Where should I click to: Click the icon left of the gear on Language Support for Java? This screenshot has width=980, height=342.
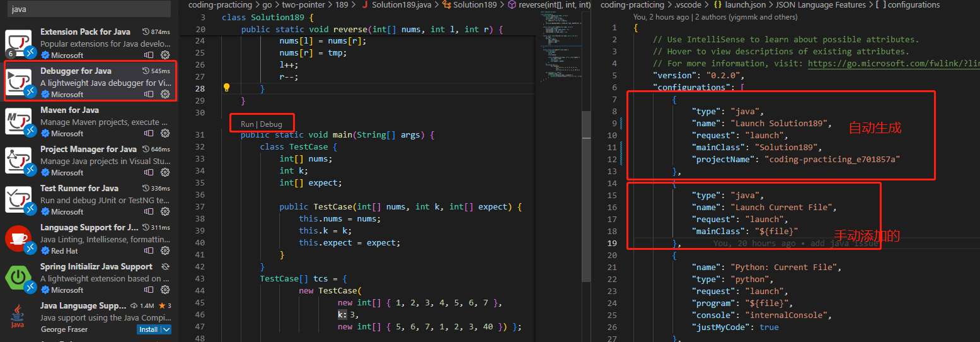(x=149, y=251)
